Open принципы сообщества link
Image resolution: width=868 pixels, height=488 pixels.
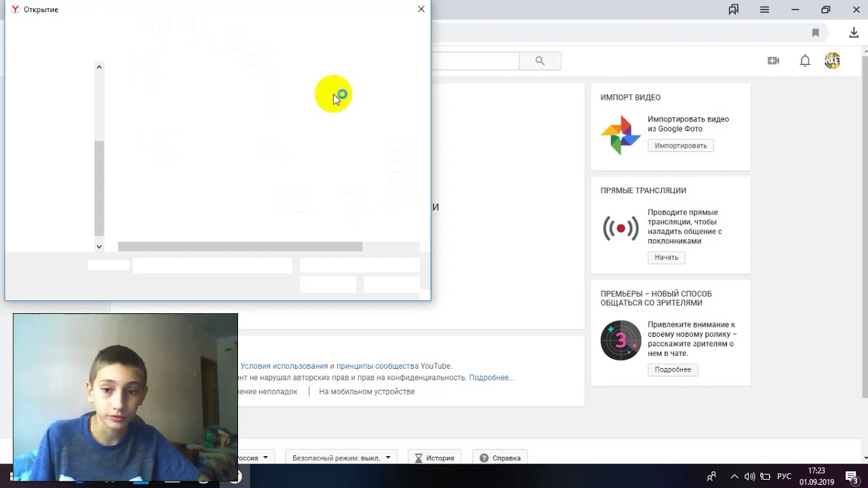point(377,366)
